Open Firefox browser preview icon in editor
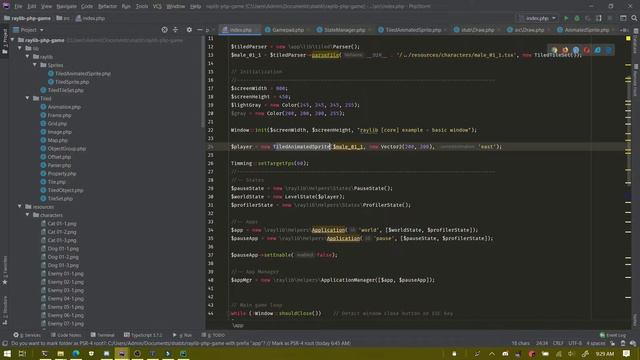The width and height of the screenshot is (640, 360). [565, 50]
